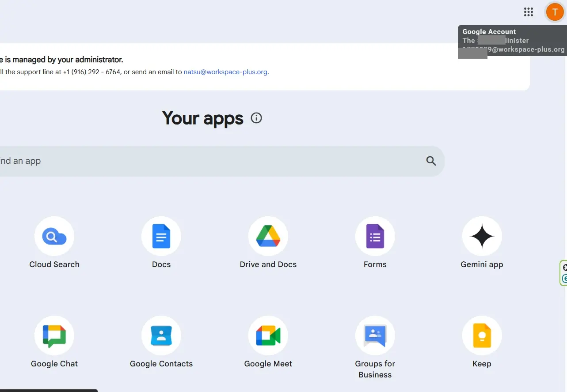The image size is (567, 392).
Task: Click the Google Account tooltip title
Action: tap(489, 32)
